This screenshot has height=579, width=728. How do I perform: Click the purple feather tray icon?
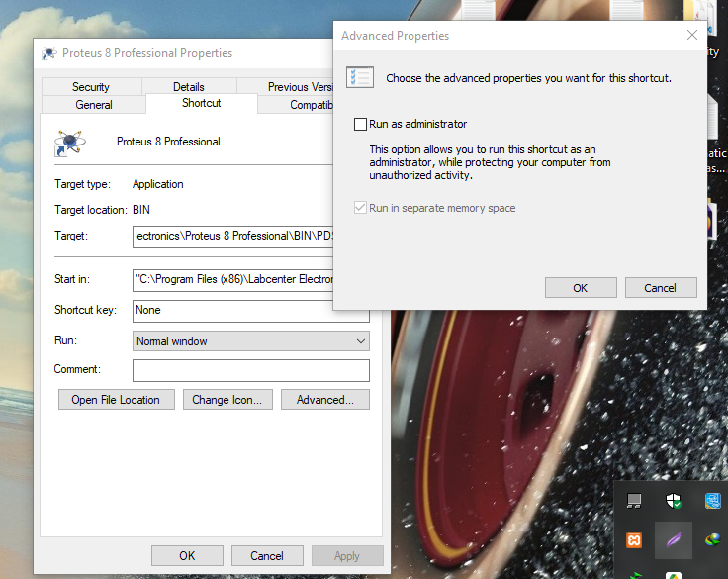point(674,540)
